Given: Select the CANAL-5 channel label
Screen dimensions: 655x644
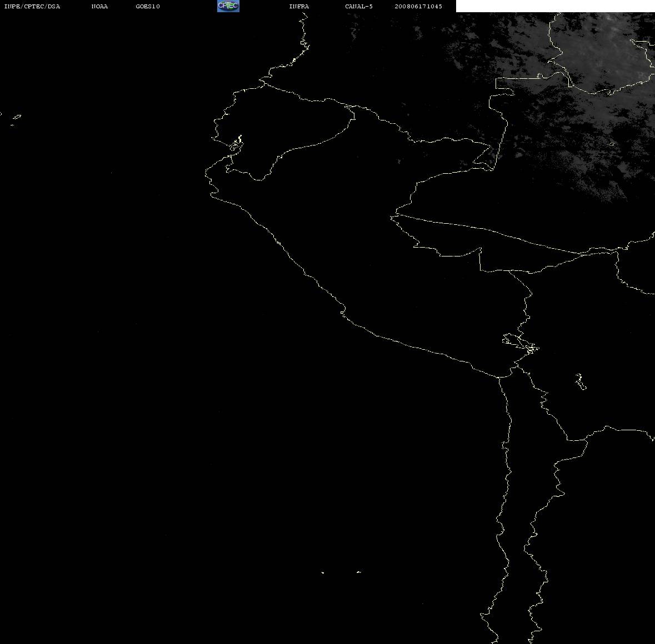Looking at the screenshot, I should click(x=359, y=6).
